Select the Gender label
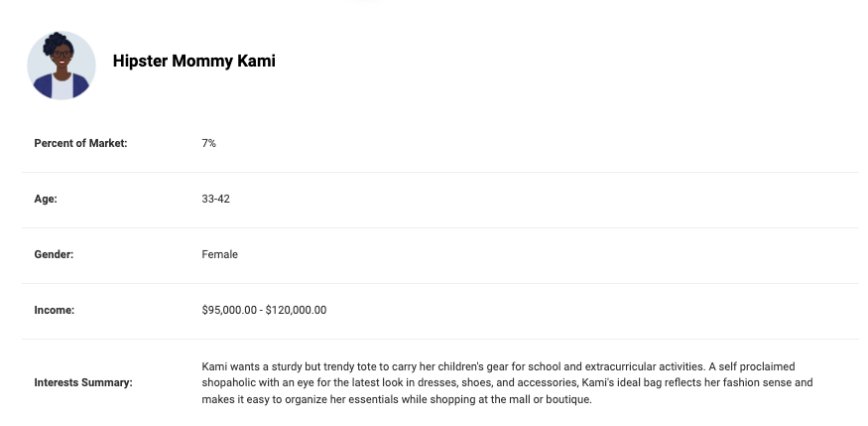The height and width of the screenshot is (426, 868). [54, 254]
